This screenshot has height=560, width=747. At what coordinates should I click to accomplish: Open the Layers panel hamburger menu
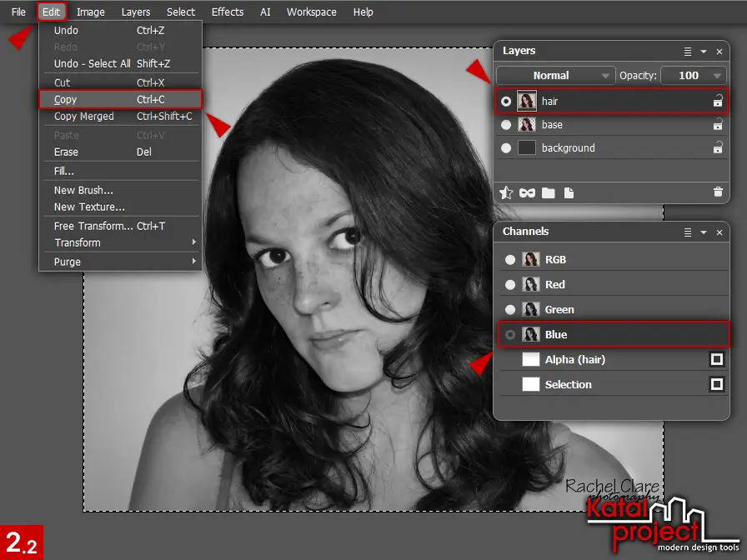689,51
